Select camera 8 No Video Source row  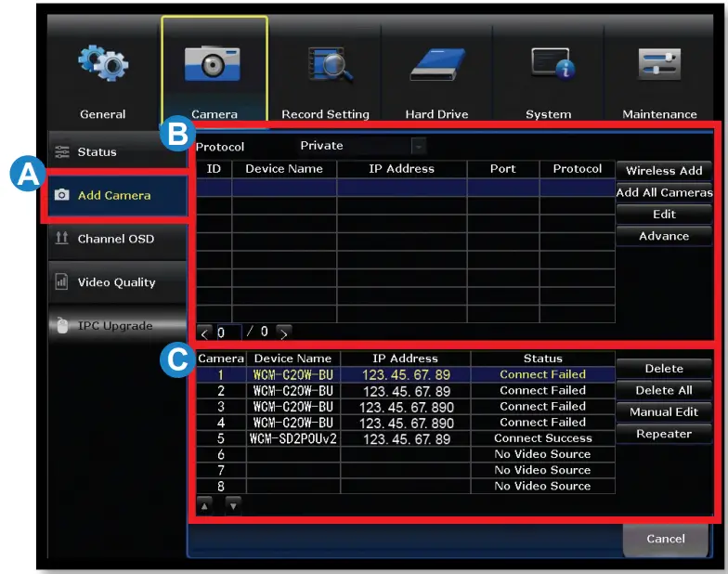click(x=406, y=486)
